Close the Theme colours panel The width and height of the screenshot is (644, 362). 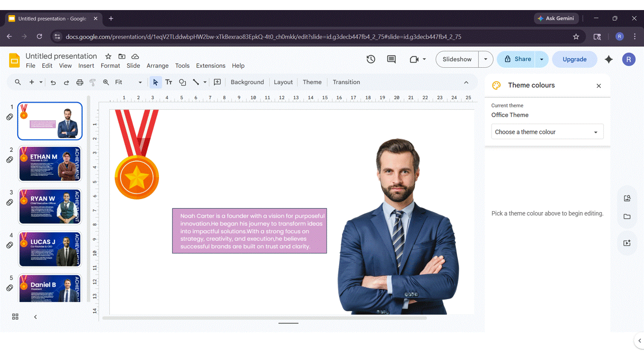coord(599,85)
